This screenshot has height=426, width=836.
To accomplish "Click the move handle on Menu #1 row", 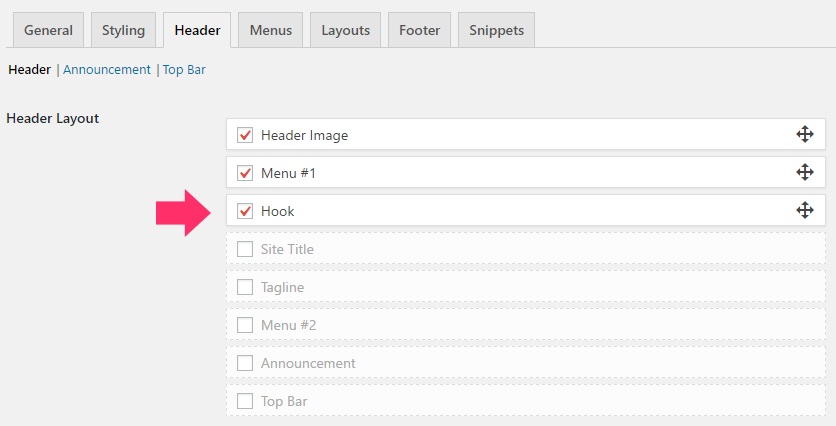I will coord(805,172).
